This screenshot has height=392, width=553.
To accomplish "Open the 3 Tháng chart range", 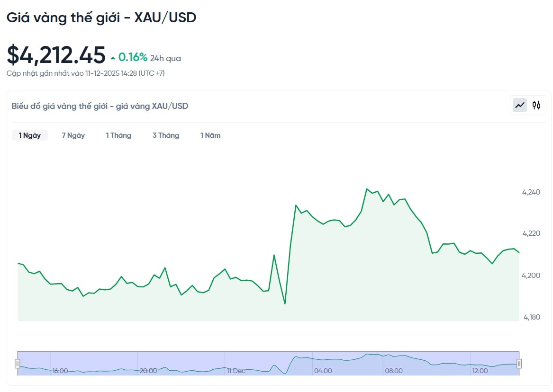I will click(x=166, y=135).
